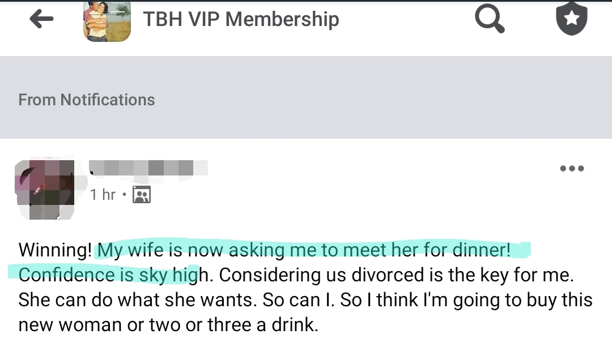Open the search magnifier icon

pyautogui.click(x=489, y=19)
